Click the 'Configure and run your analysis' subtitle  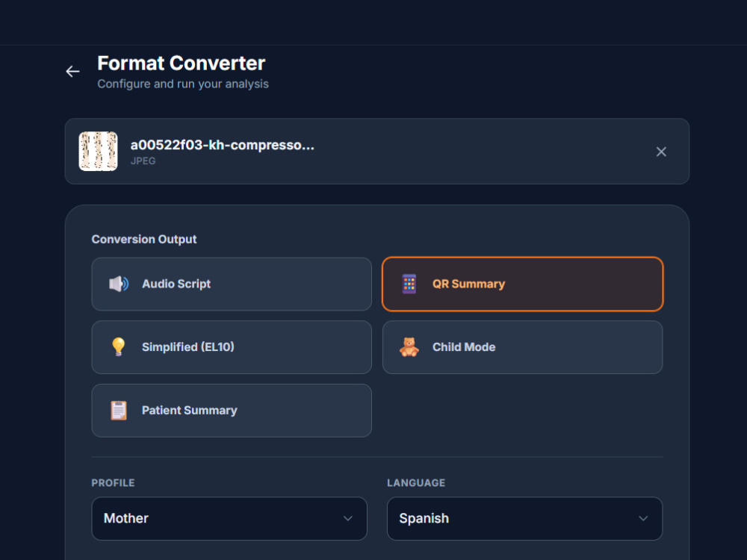coord(183,84)
